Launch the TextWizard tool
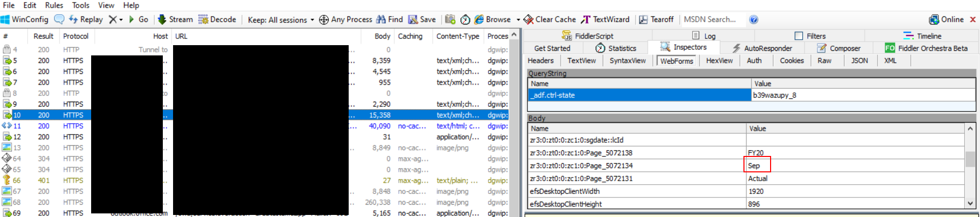The height and width of the screenshot is (217, 980). click(605, 19)
